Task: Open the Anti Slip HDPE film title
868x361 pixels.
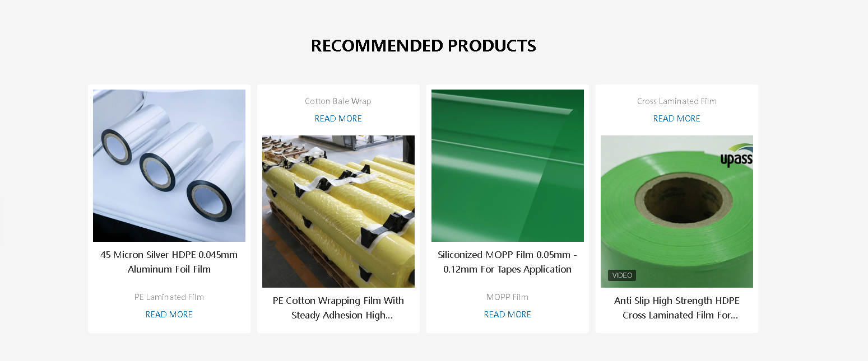Action: point(677,308)
